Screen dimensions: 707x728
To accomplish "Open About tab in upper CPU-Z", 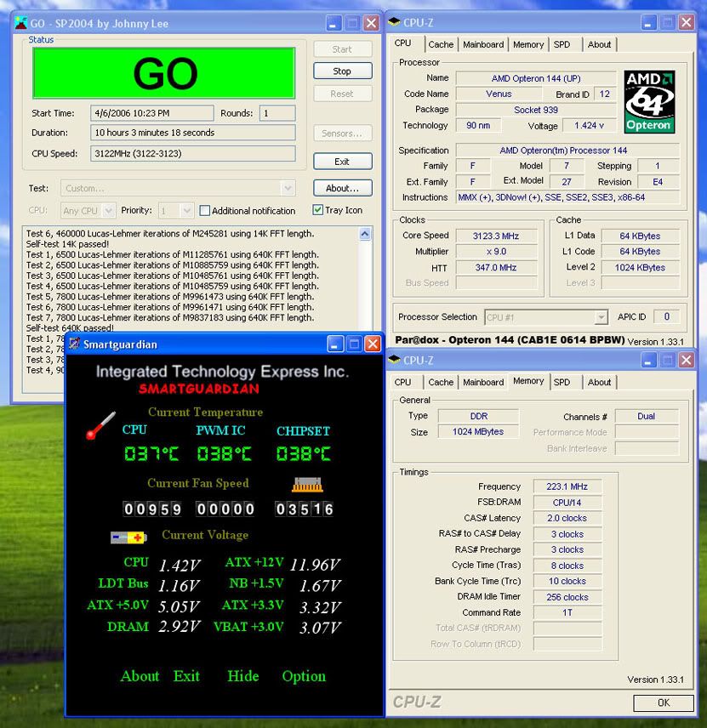I will tap(599, 44).
